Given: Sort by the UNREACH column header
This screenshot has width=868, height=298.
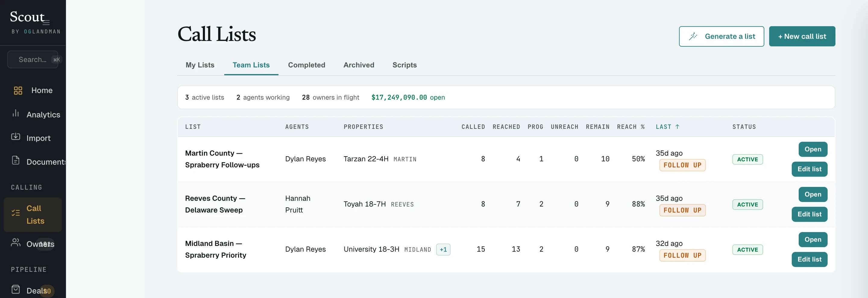Looking at the screenshot, I should click(x=565, y=127).
